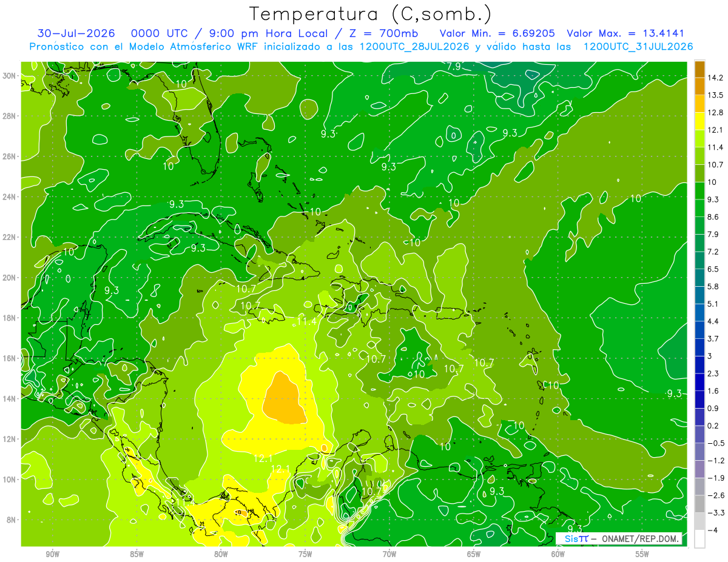Screen dimensions: 728x562
Task: Click the "1.6" colorbar scale value
Action: point(715,390)
